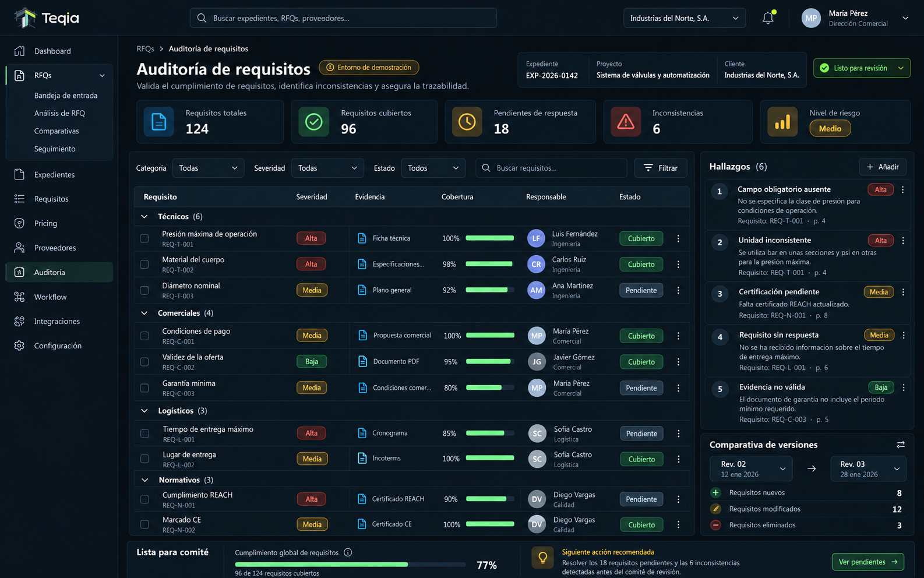924x578 pixels.
Task: Click the info icon beside Cumplimiento global
Action: click(348, 552)
